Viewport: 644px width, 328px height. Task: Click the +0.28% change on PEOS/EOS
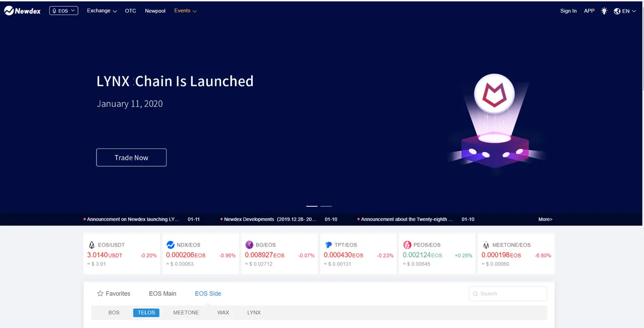coord(463,256)
